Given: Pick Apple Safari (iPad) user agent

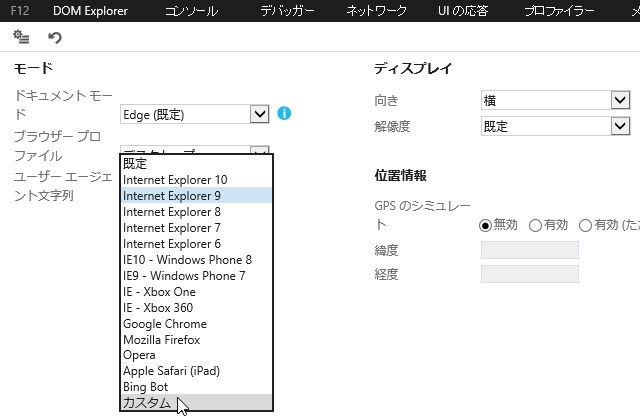Looking at the screenshot, I should [196, 371].
